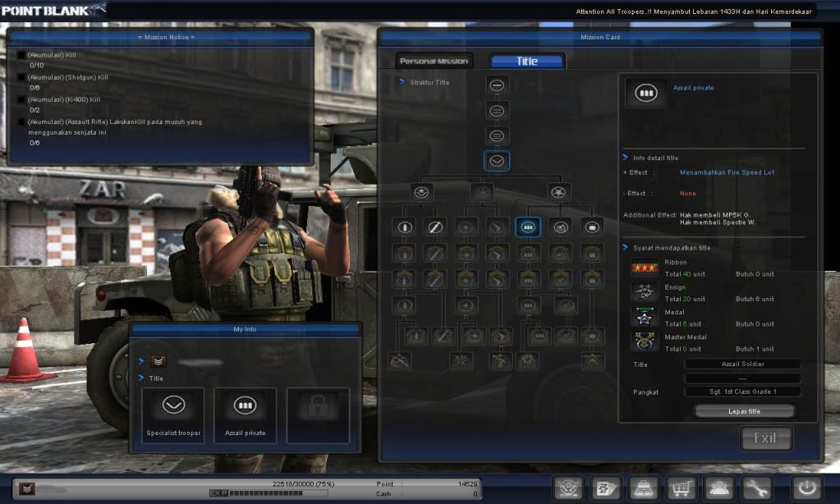Image resolution: width=840 pixels, height=504 pixels.
Task: Click the Assail Soldier title field
Action: click(x=742, y=364)
